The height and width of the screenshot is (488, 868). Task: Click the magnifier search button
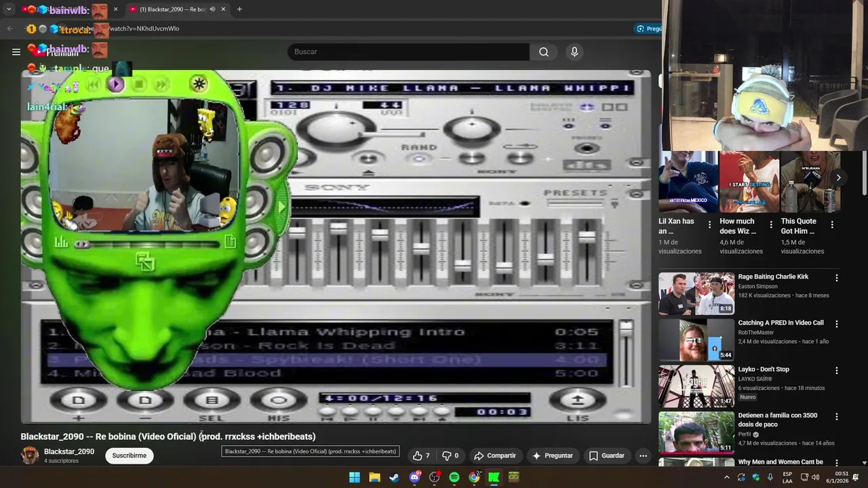[544, 52]
